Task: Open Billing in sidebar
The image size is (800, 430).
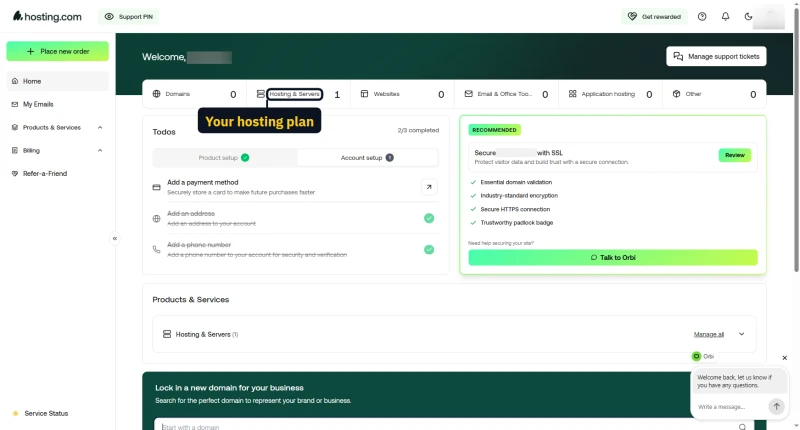Action: click(x=31, y=150)
